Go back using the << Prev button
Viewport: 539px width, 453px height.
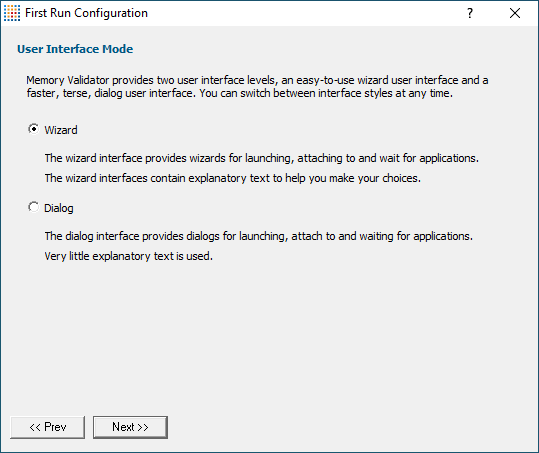click(x=47, y=427)
